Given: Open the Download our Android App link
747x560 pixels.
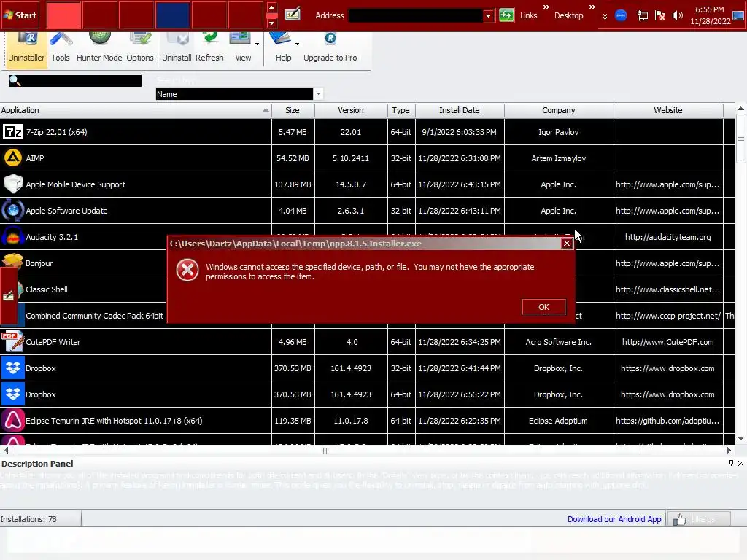Looking at the screenshot, I should click(614, 519).
